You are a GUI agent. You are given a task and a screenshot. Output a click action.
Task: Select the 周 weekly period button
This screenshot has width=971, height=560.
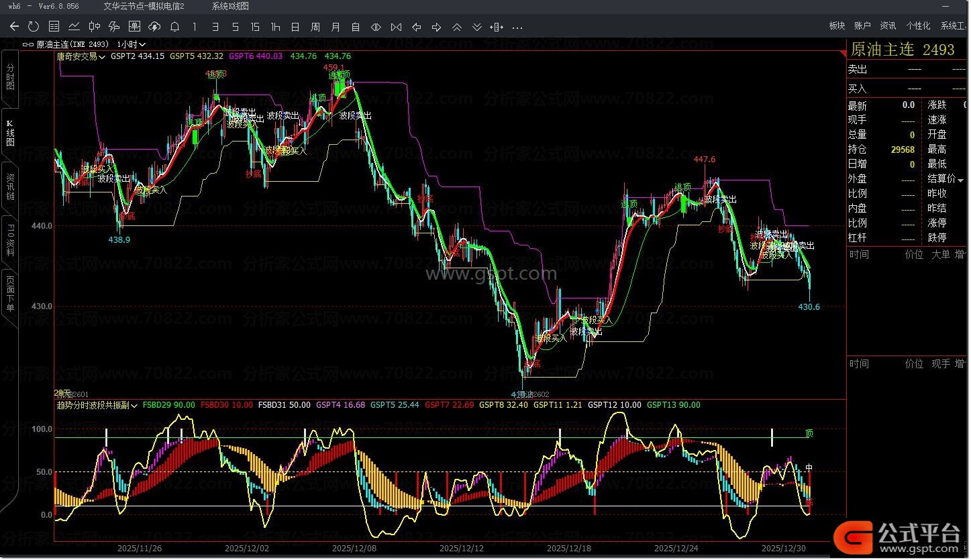(x=315, y=27)
